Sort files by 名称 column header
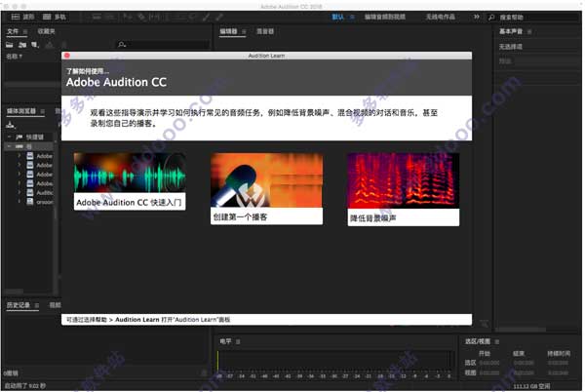The width and height of the screenshot is (585, 392). pyautogui.click(x=14, y=57)
